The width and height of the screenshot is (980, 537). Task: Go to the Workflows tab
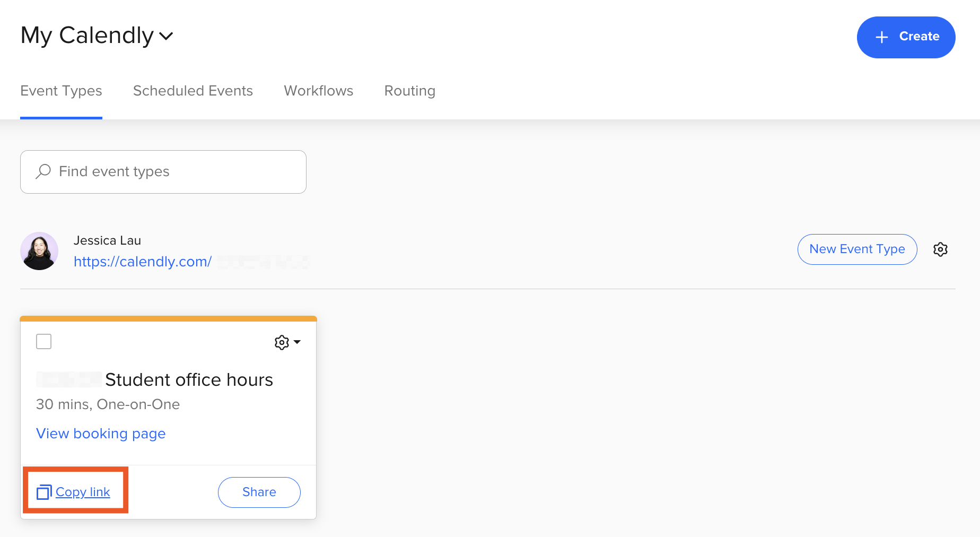pyautogui.click(x=319, y=91)
